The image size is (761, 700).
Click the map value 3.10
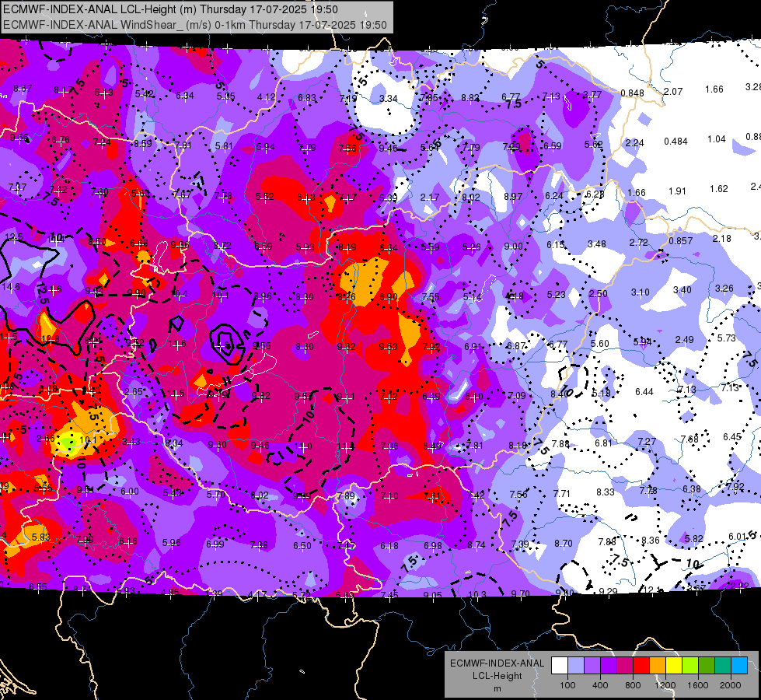641,292
